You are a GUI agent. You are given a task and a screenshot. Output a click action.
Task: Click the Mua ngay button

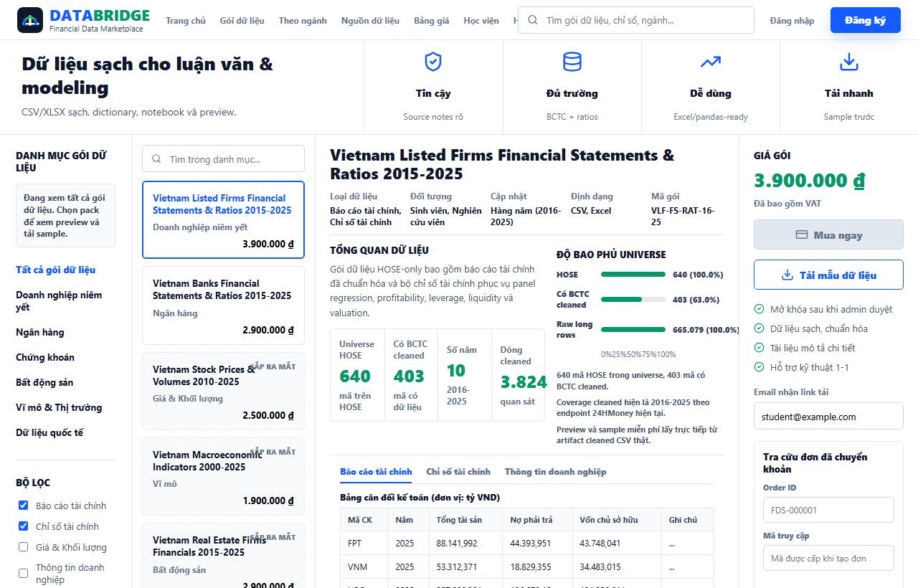tap(828, 235)
